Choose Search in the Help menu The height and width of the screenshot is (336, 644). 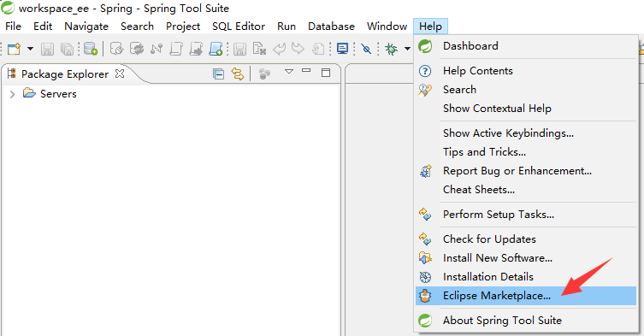point(526,90)
